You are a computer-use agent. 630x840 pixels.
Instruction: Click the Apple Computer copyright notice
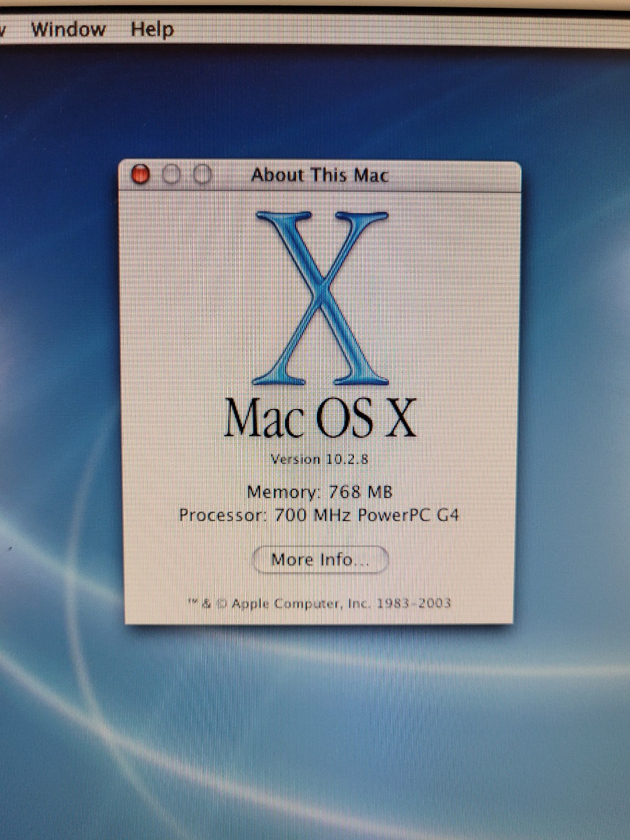319,603
